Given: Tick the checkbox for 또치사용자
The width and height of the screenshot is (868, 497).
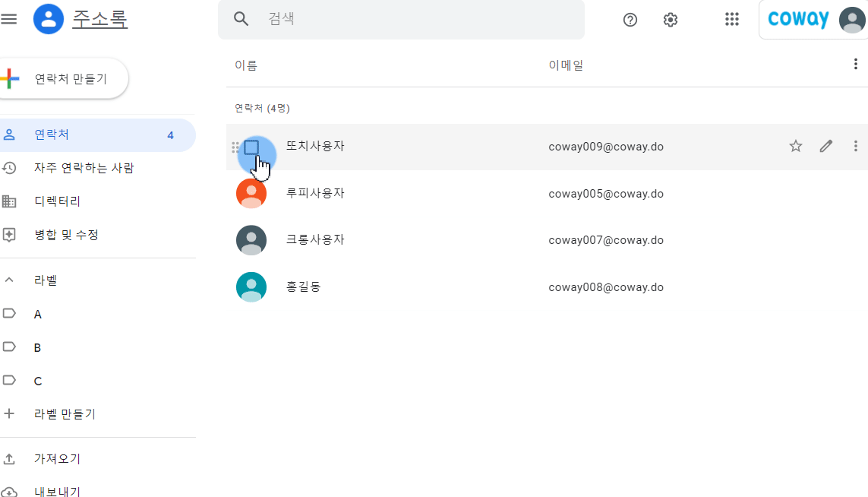Looking at the screenshot, I should click(251, 147).
